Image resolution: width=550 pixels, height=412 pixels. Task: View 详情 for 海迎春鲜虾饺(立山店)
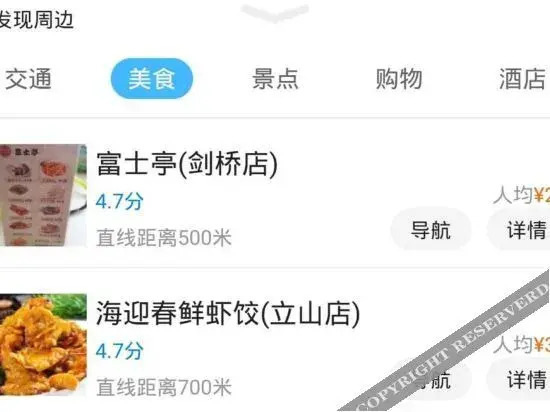click(519, 379)
